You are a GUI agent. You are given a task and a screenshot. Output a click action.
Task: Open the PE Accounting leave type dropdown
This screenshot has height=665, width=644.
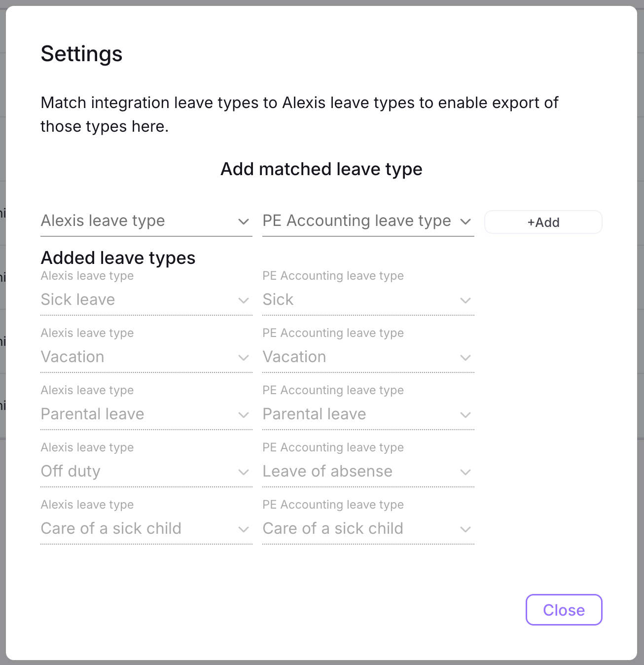[368, 221]
